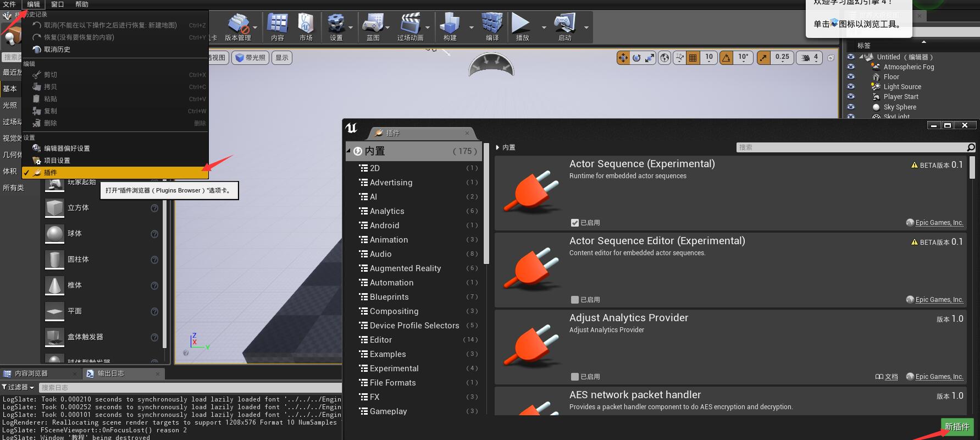Image resolution: width=980 pixels, height=440 pixels.
Task: Open dropdown arrow next to 播放 button
Action: [544, 27]
